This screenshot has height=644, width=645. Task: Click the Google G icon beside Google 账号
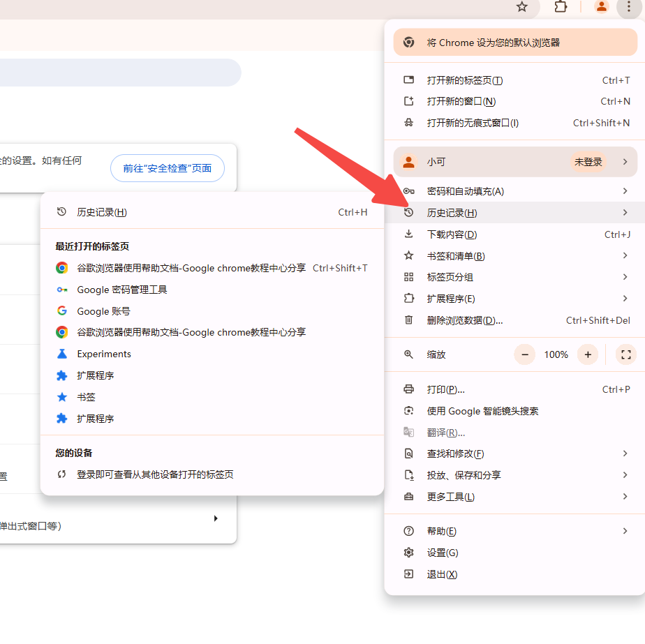[61, 311]
